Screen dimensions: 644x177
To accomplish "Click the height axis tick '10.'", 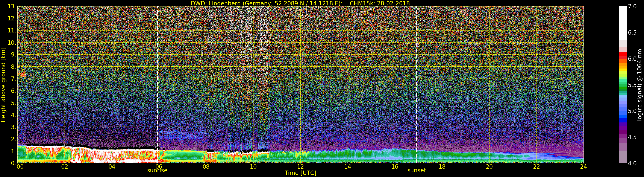I will click(x=12, y=43).
